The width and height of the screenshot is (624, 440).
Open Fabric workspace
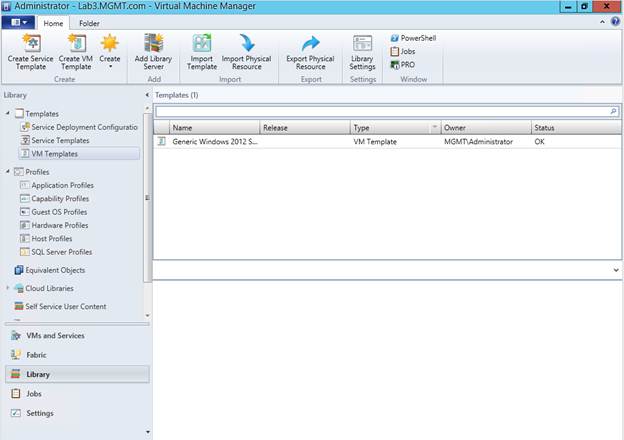click(x=77, y=355)
